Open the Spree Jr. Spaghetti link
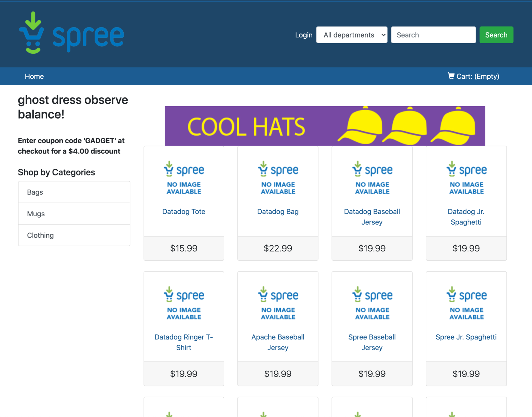The width and height of the screenshot is (532, 417). (x=466, y=337)
